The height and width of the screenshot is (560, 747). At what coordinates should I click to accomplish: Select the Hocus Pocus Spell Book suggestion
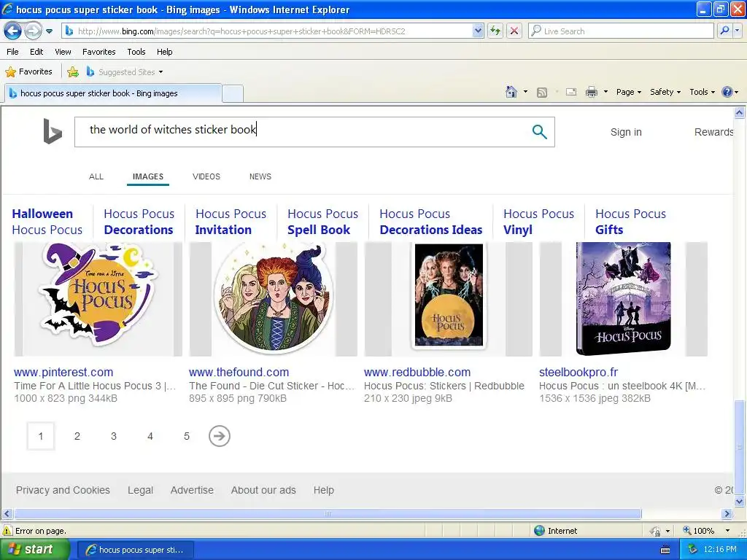pos(322,222)
